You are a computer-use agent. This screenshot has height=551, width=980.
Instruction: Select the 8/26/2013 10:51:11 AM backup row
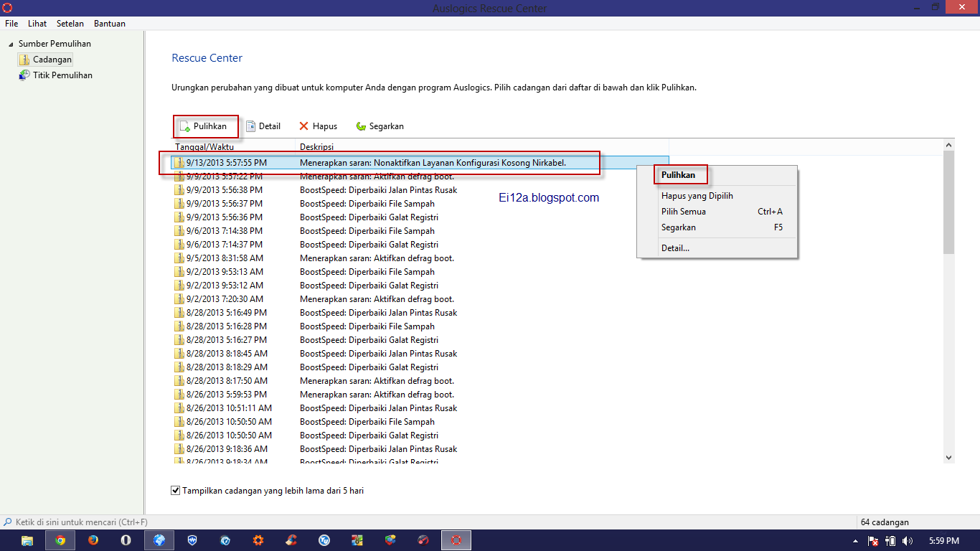click(420, 408)
